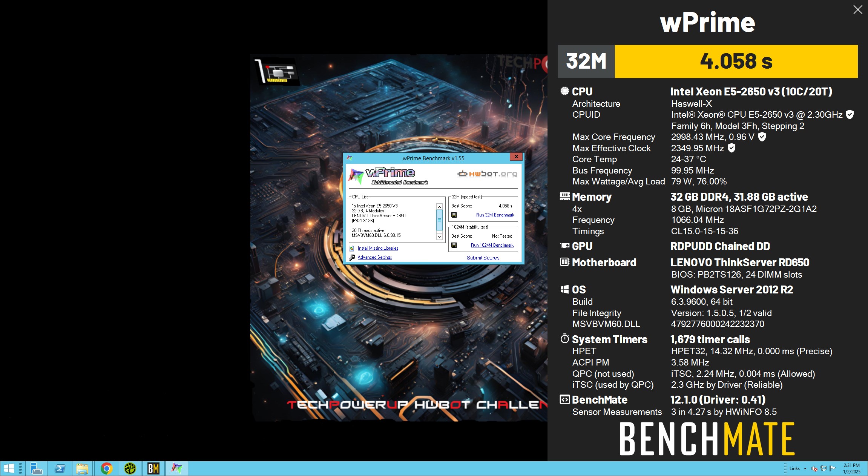This screenshot has width=868, height=476.
Task: Show hidden tray icons with the up arrow
Action: (805, 468)
